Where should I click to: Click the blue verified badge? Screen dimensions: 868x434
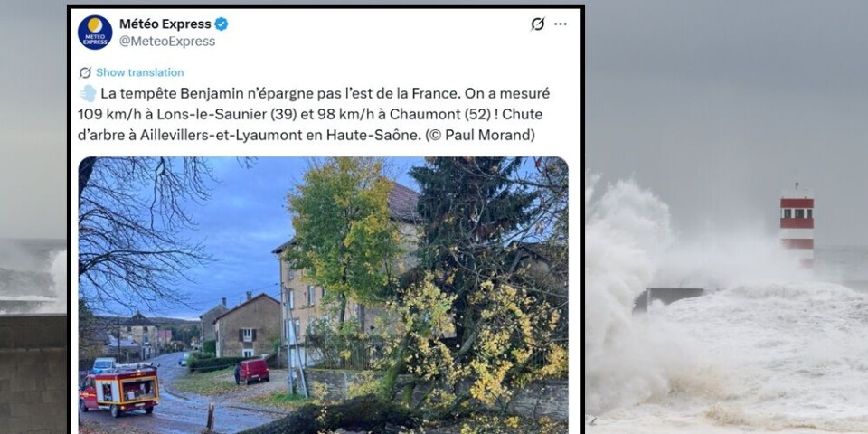222,24
